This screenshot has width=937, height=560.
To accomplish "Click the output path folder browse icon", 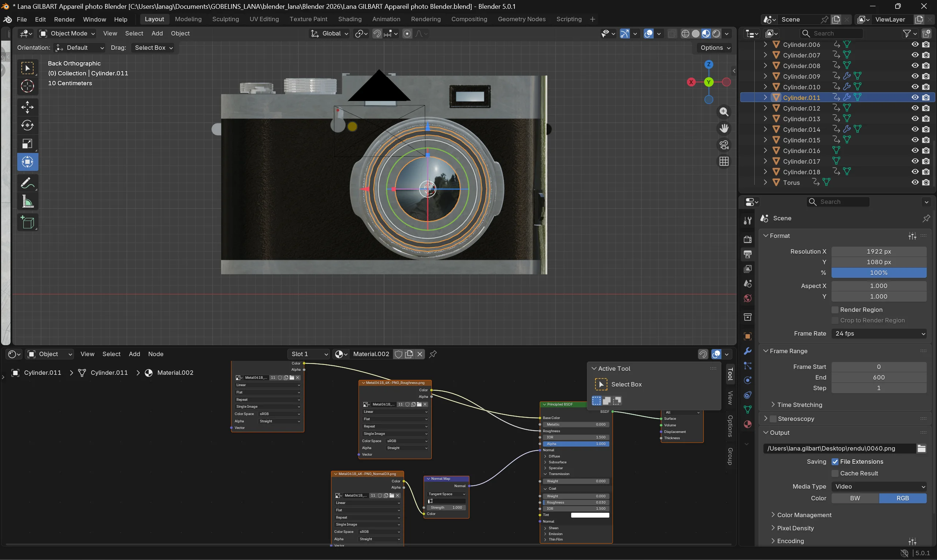I will pyautogui.click(x=922, y=448).
